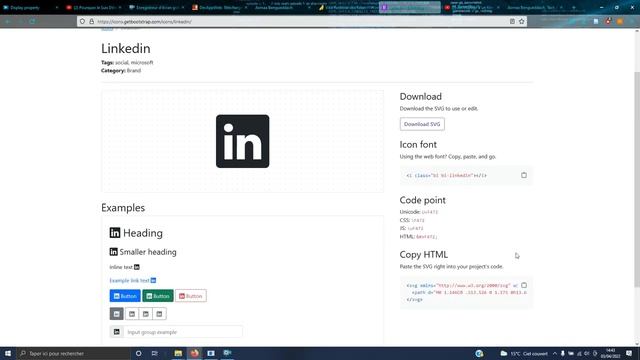The height and width of the screenshot is (360, 640).
Task: Open the weather widget in the taskbar
Action: [x=524, y=353]
